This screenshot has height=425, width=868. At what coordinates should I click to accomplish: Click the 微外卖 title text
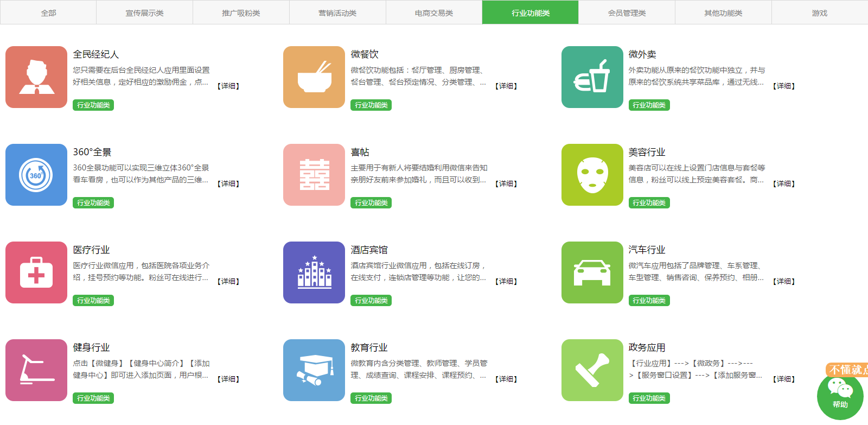tap(642, 54)
